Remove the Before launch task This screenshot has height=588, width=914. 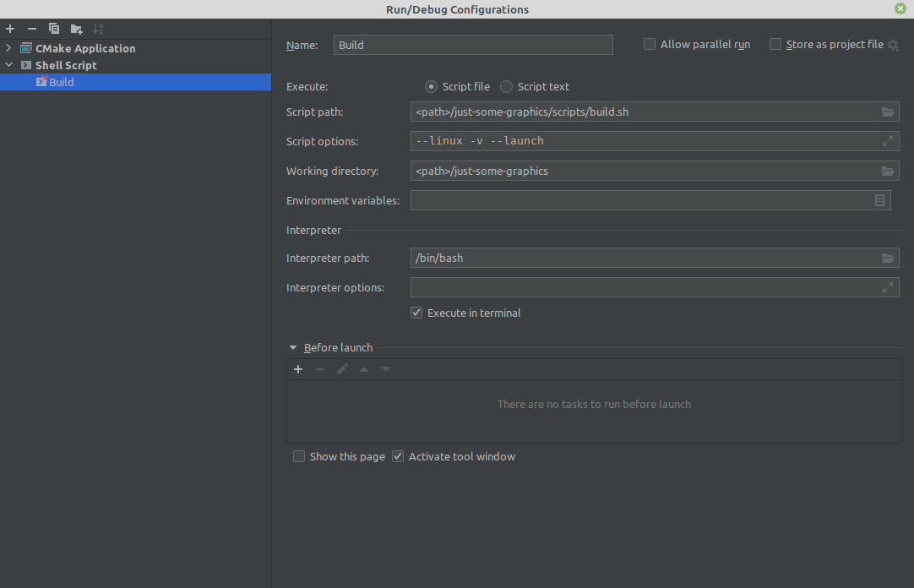pyautogui.click(x=320, y=369)
